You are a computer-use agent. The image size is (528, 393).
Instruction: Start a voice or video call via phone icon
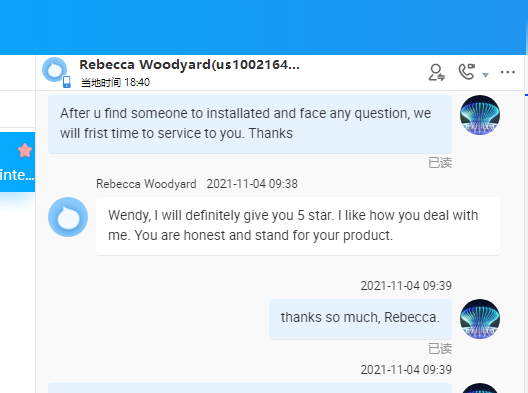467,72
